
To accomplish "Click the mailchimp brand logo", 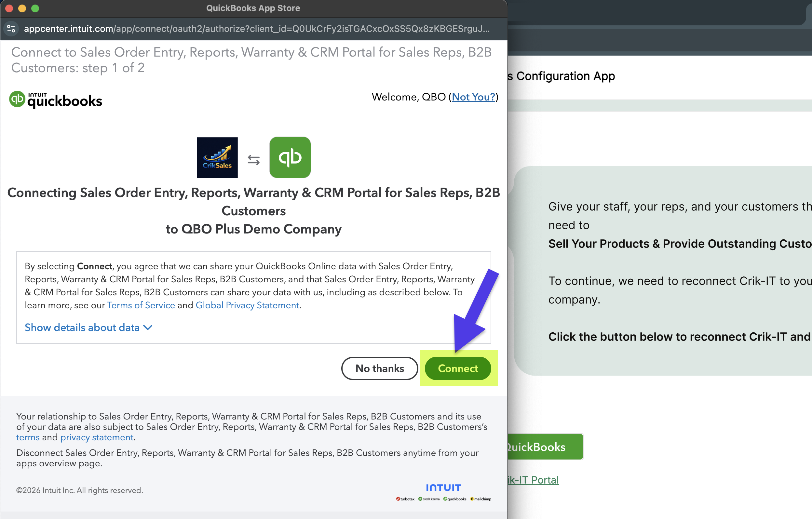I will [x=481, y=499].
